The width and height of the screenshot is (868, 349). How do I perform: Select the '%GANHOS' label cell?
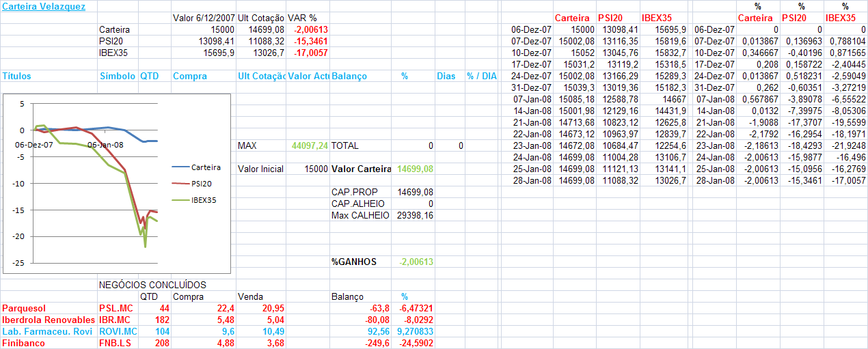click(354, 262)
